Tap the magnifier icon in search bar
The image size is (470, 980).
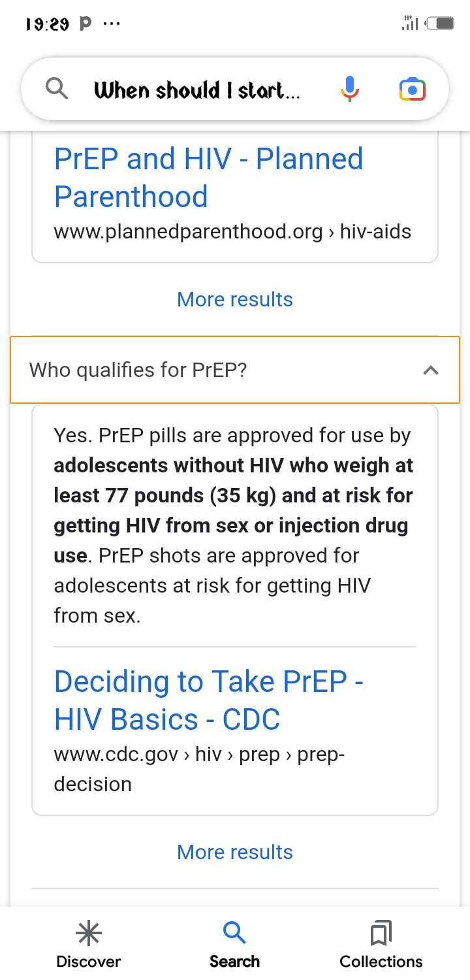tap(57, 88)
